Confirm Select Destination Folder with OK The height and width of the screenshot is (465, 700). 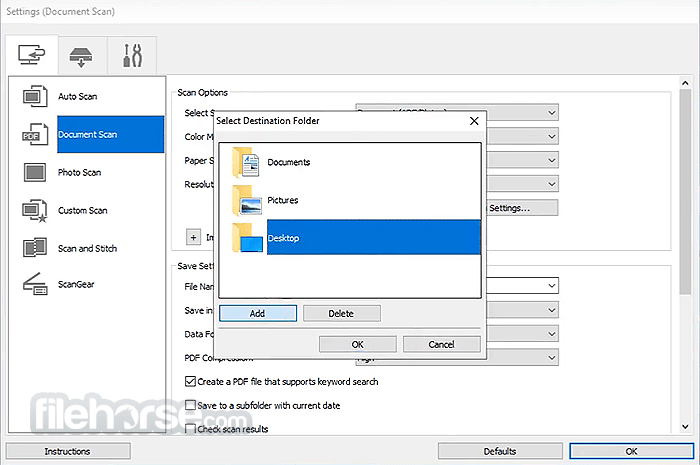click(x=358, y=344)
